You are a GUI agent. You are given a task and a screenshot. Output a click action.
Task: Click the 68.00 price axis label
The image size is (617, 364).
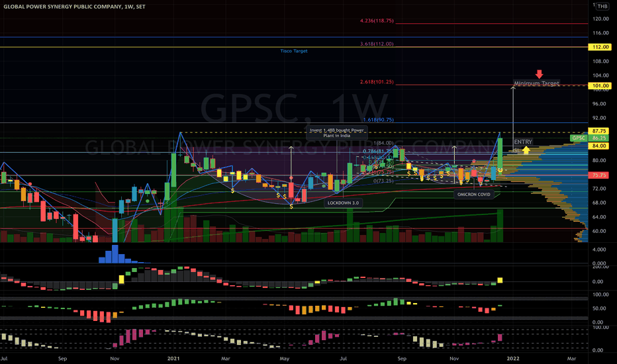[x=599, y=203]
